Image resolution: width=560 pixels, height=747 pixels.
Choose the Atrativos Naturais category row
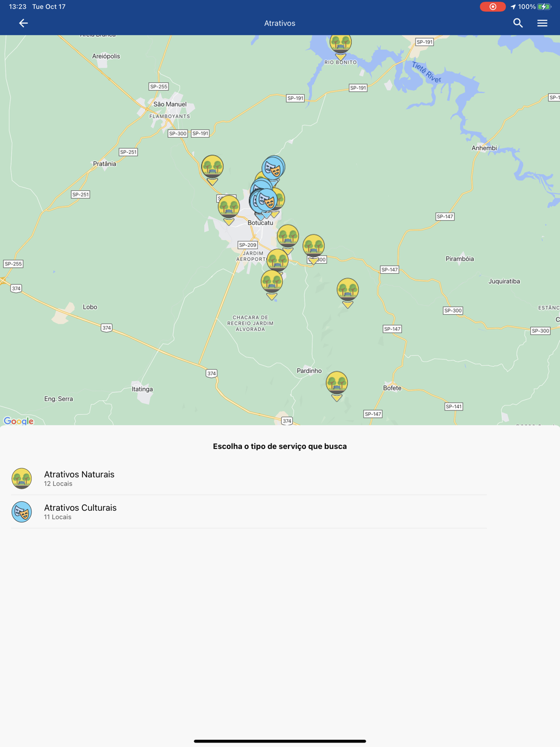[249, 478]
